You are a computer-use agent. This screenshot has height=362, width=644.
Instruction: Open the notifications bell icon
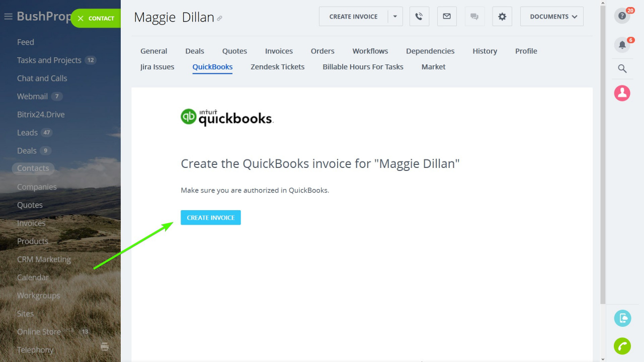coord(622,45)
